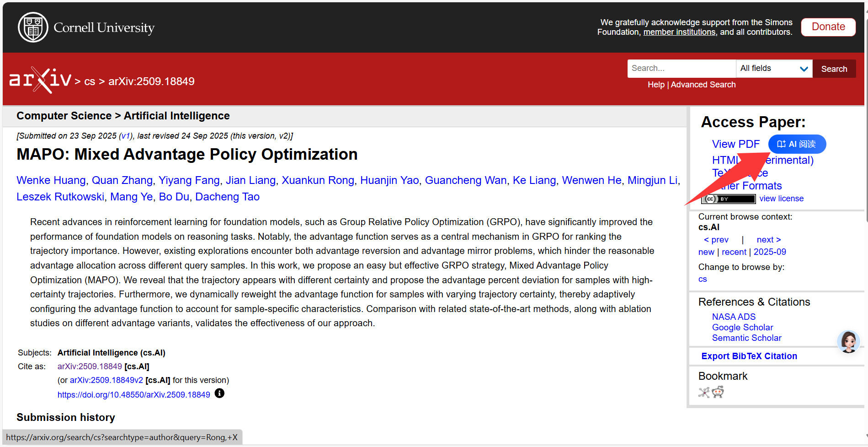Open author Dacheng Tao link
This screenshot has width=868, height=447.
[227, 197]
